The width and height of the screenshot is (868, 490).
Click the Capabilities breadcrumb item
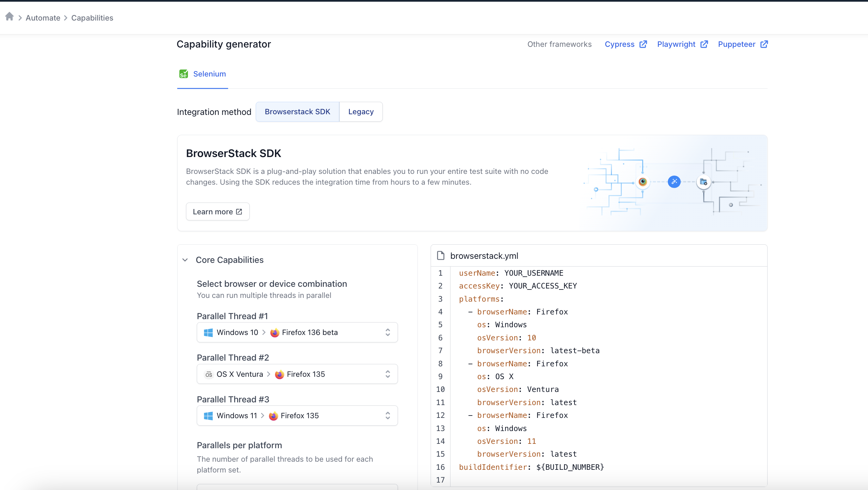92,18
